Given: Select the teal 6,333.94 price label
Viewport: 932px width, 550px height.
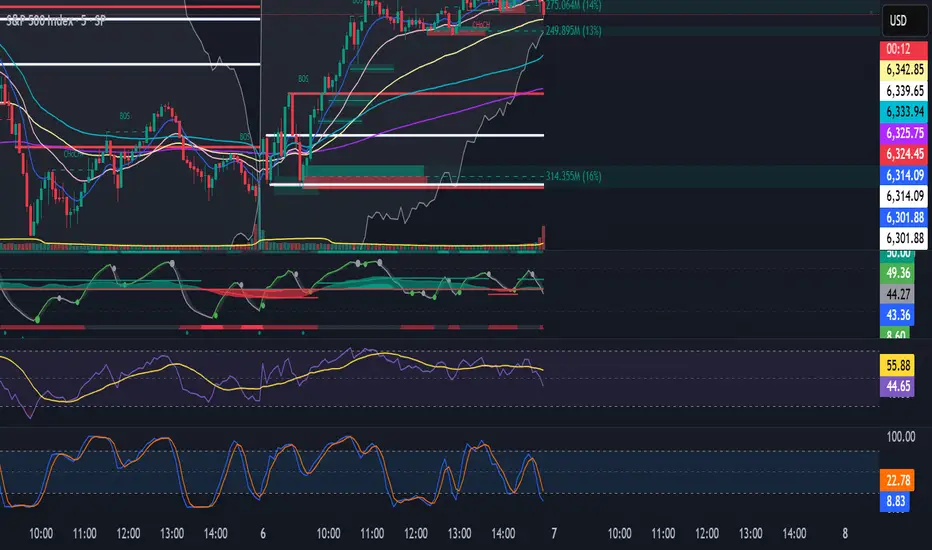Looking at the screenshot, I should 903,112.
